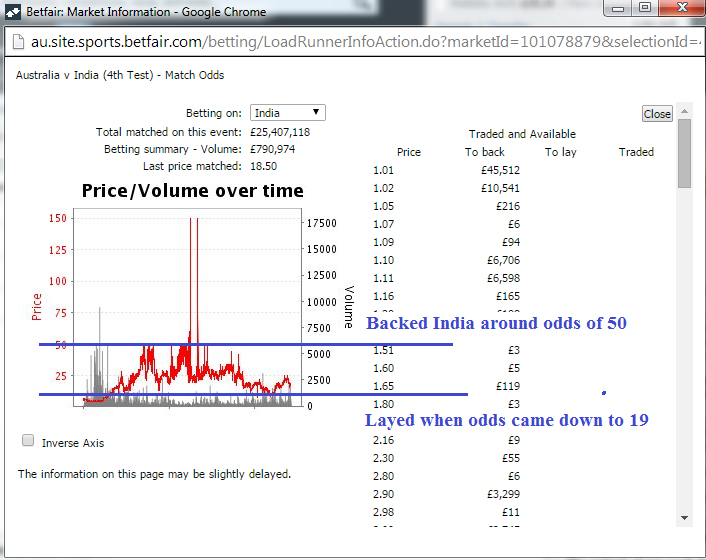Click the £216 to back amount
This screenshot has width=706, height=560.
click(508, 206)
